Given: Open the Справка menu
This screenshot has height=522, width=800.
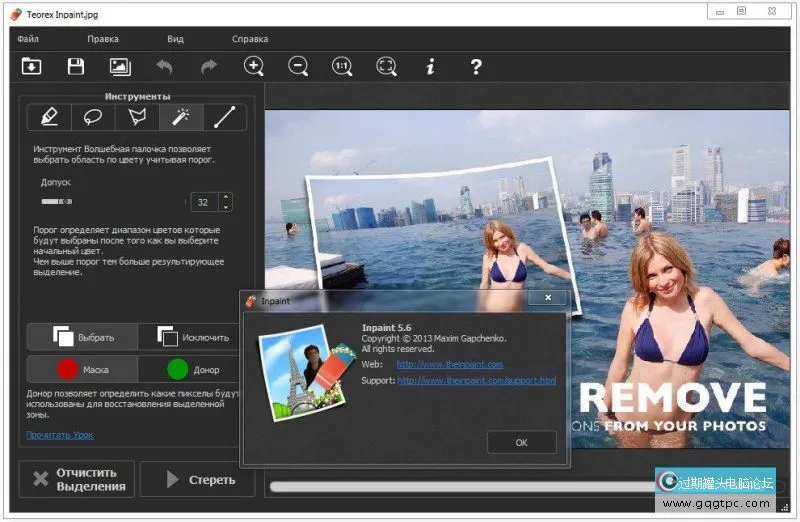Looking at the screenshot, I should click(250, 39).
